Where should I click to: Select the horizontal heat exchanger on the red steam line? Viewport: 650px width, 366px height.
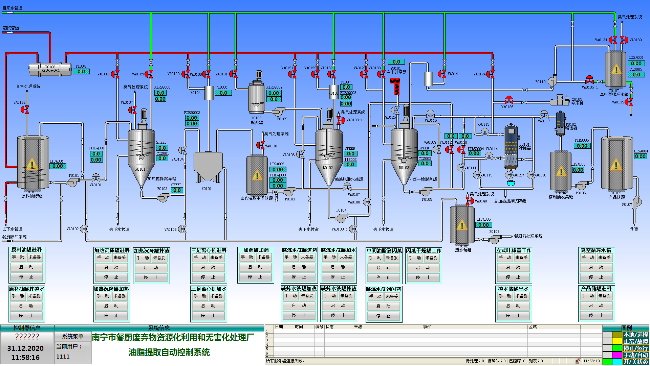pos(50,69)
